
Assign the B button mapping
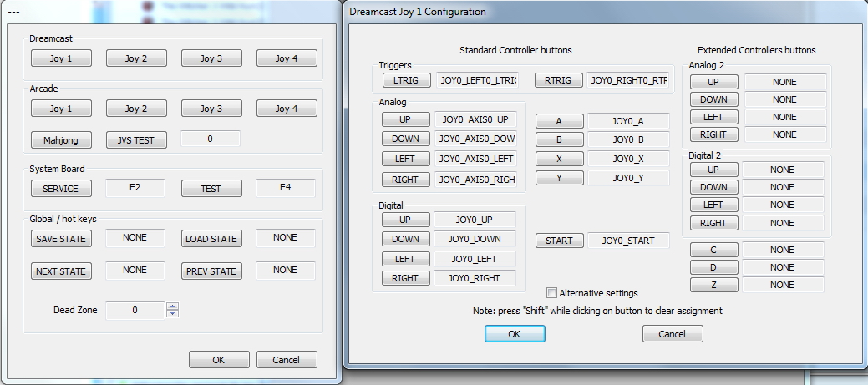tap(559, 140)
